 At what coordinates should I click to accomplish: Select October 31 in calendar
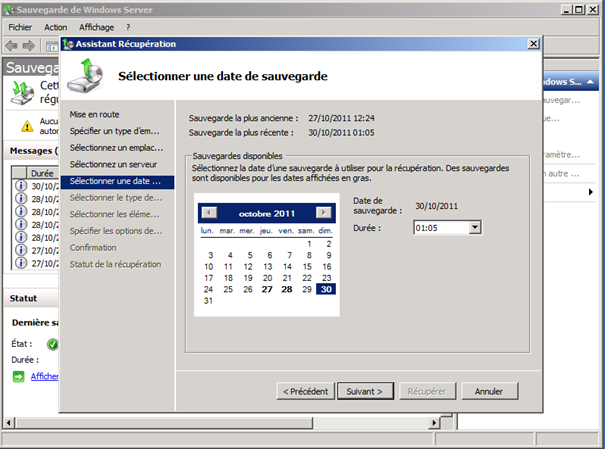point(208,301)
